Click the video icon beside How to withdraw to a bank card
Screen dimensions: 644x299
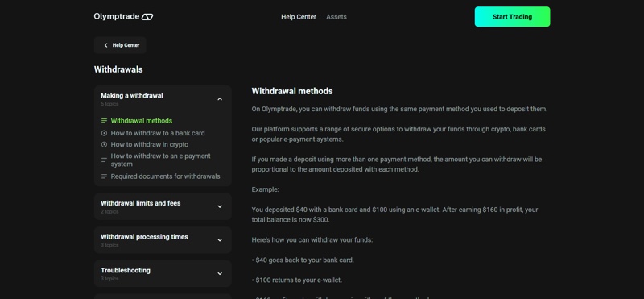[x=104, y=133]
